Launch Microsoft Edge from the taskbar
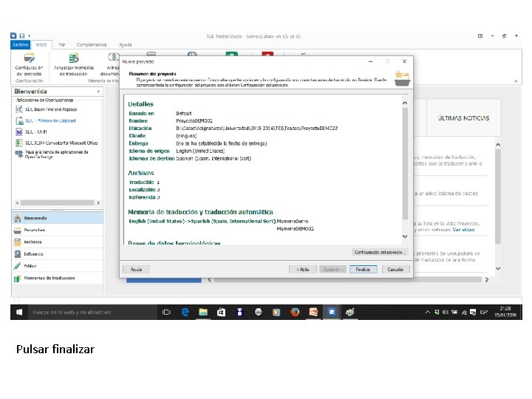 point(185,312)
